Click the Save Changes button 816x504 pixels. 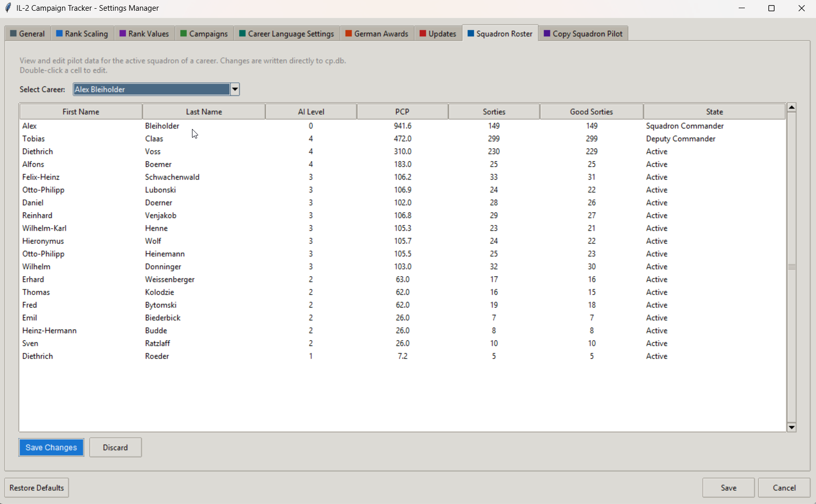click(51, 447)
